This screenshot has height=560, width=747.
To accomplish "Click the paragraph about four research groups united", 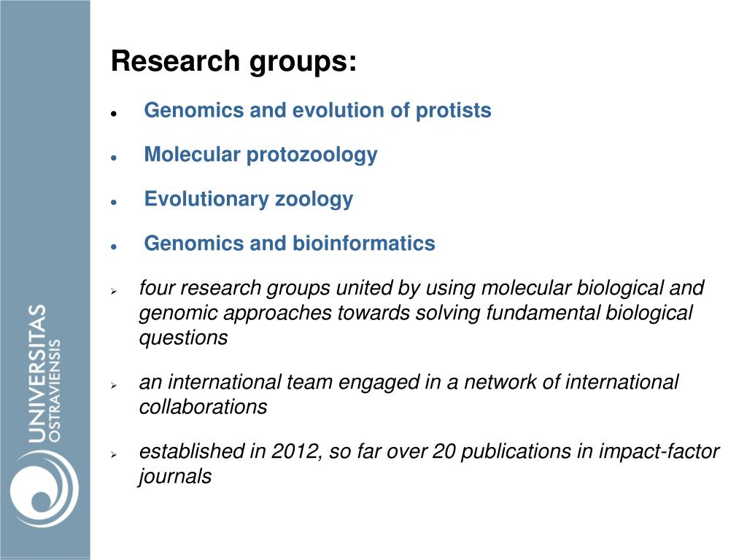I will [422, 313].
